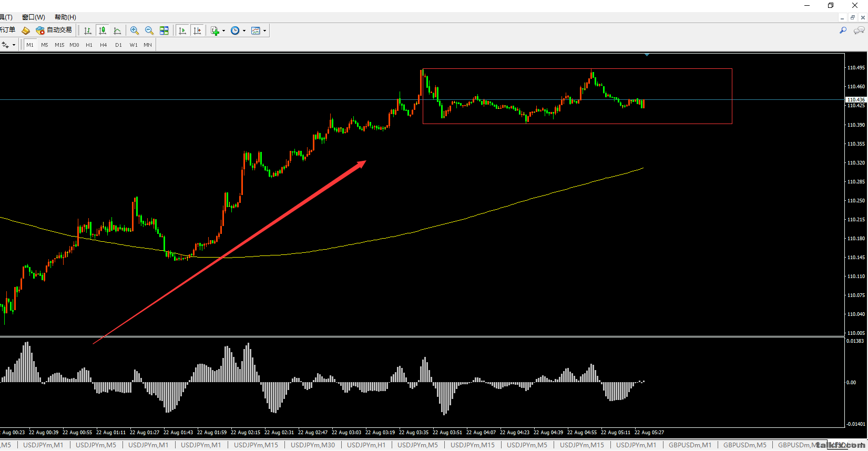Click the line studies tool icon
The image size is (868, 451).
coord(5,45)
